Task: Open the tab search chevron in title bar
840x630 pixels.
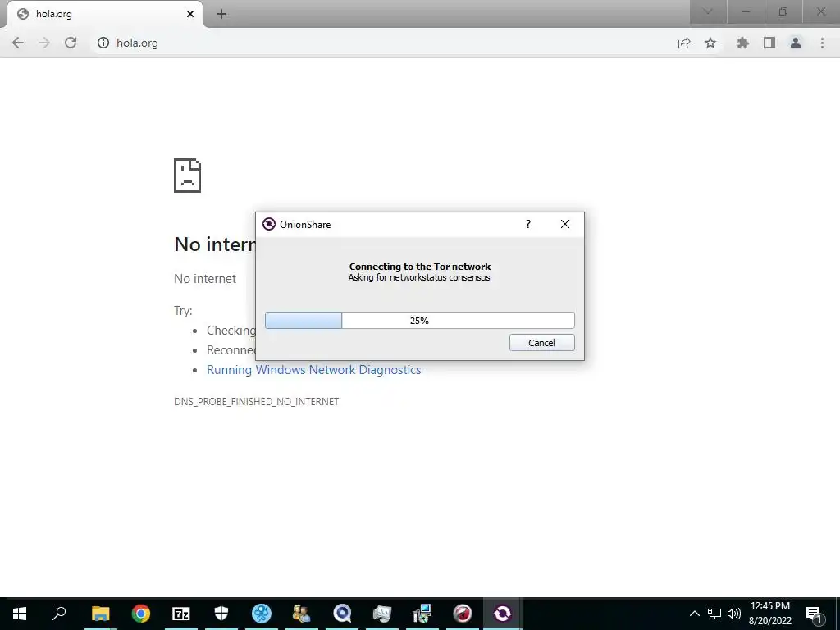Action: 708,11
